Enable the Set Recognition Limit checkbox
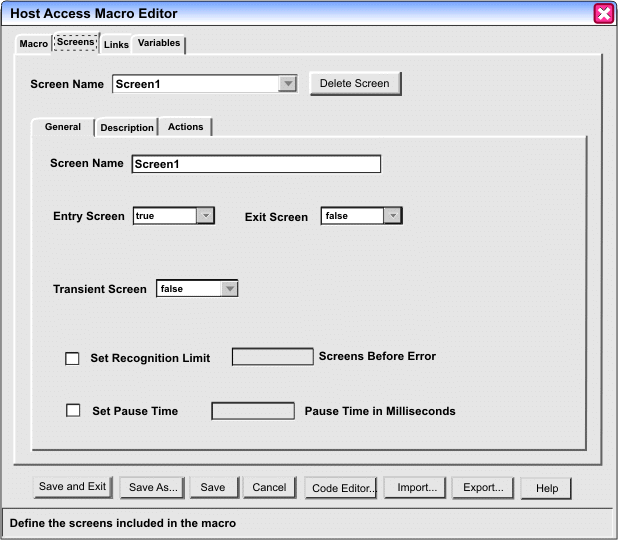This screenshot has width=618, height=540. coord(72,359)
